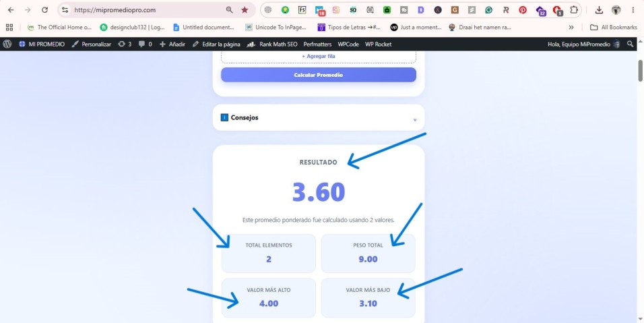Click the VALOR MÁS ALTO value 4.00
The image size is (644, 323).
click(x=269, y=303)
